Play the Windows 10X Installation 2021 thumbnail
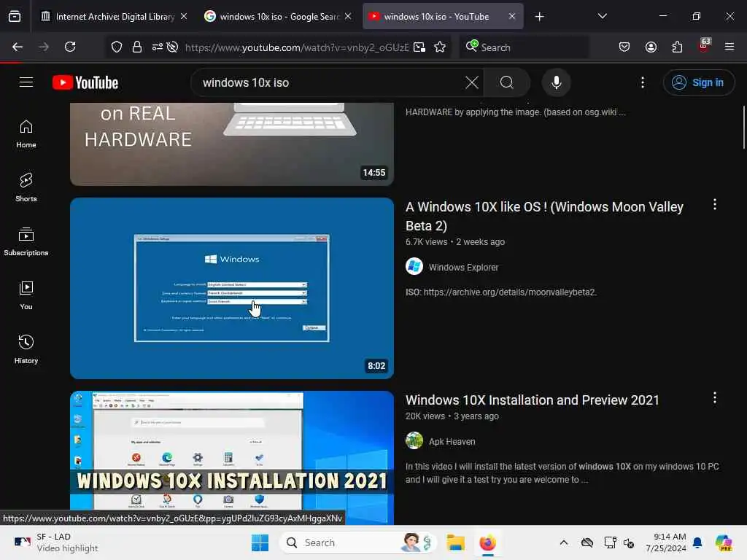This screenshot has width=747, height=560. click(232, 457)
